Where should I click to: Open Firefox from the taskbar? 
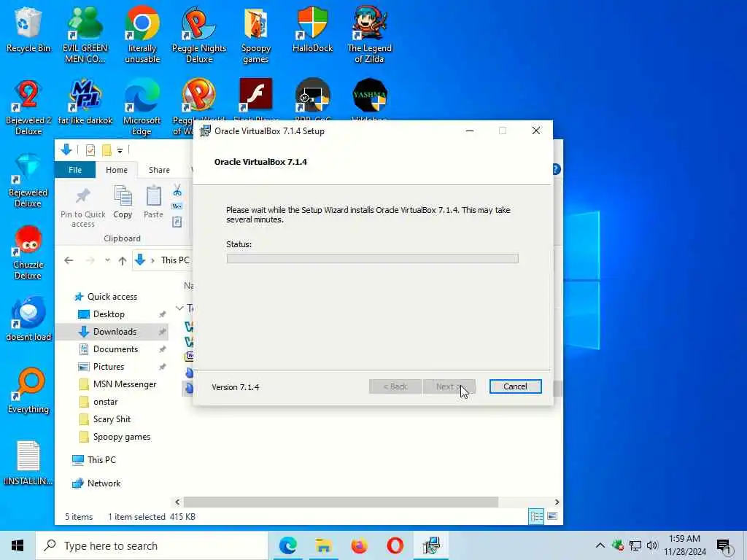[359, 545]
